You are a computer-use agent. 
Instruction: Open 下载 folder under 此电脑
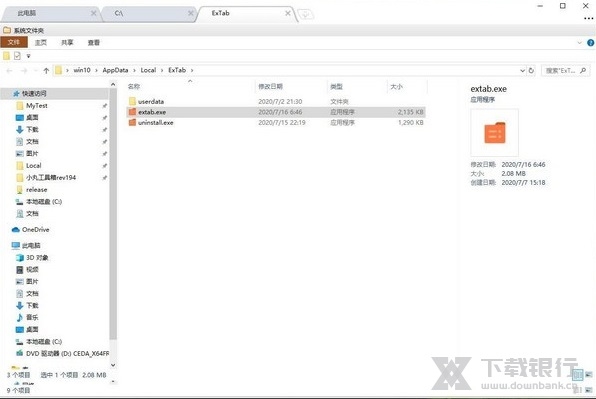click(x=32, y=306)
